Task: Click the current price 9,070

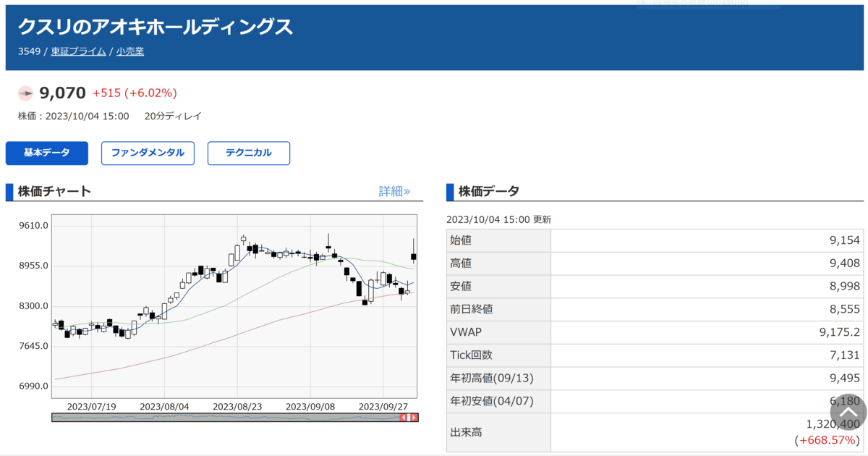Action: 63,93
